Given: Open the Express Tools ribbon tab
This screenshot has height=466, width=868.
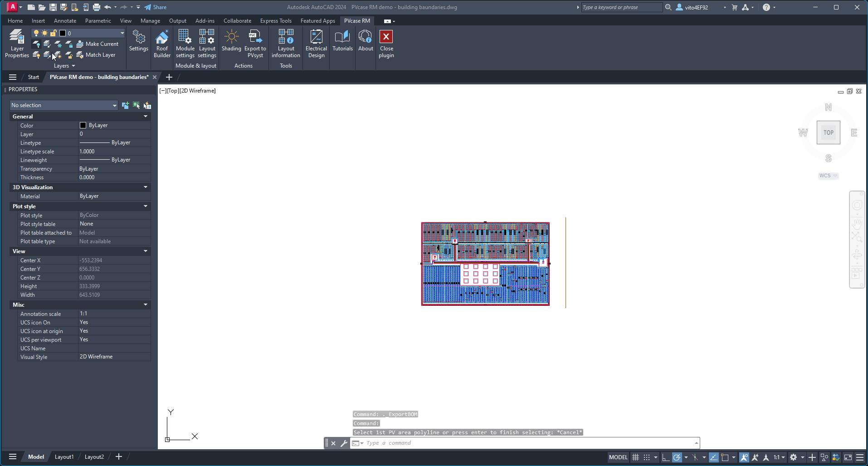Looking at the screenshot, I should (276, 21).
